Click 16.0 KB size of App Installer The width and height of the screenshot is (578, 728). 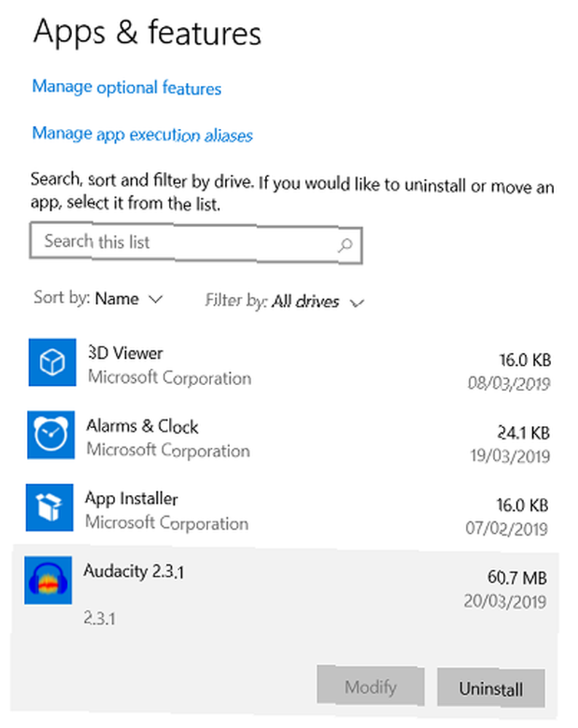coord(522,505)
